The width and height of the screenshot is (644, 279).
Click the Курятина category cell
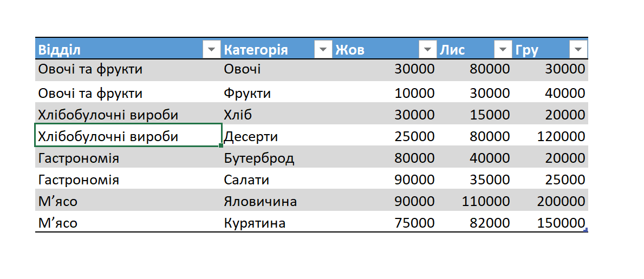pyautogui.click(x=255, y=223)
